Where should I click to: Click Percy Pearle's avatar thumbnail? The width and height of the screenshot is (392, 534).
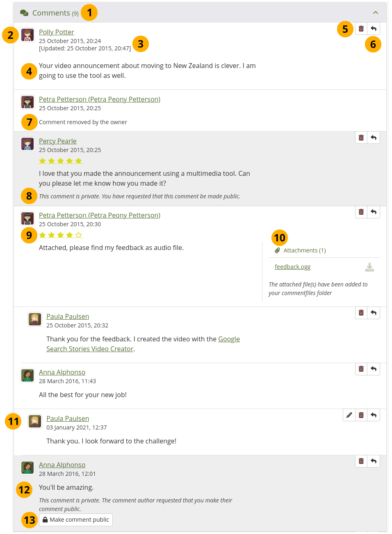pyautogui.click(x=27, y=144)
